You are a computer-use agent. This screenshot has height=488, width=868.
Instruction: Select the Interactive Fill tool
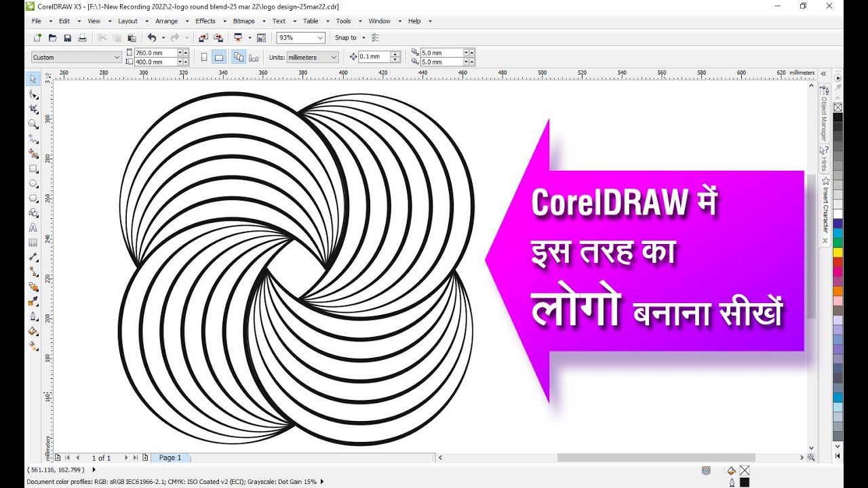coord(33,346)
